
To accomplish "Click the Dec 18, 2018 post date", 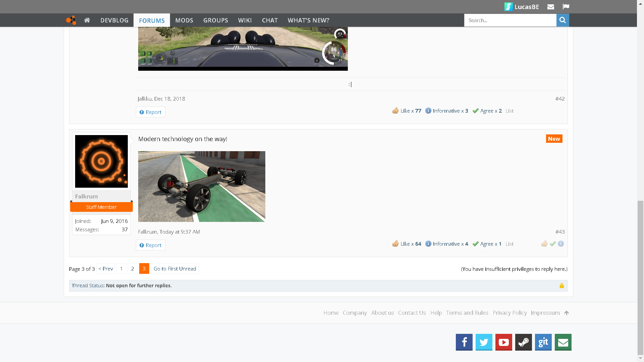I will [x=169, y=99].
